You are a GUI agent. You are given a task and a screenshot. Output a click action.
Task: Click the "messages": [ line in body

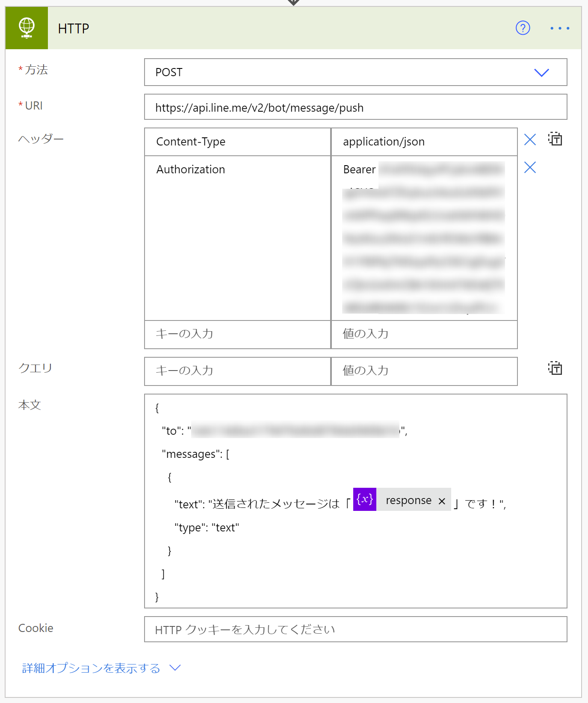tap(195, 454)
